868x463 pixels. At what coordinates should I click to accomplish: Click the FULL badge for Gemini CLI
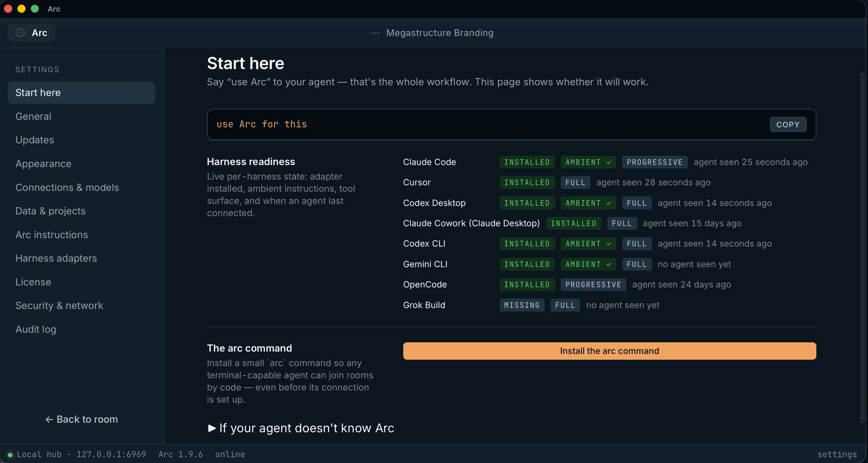coord(636,264)
